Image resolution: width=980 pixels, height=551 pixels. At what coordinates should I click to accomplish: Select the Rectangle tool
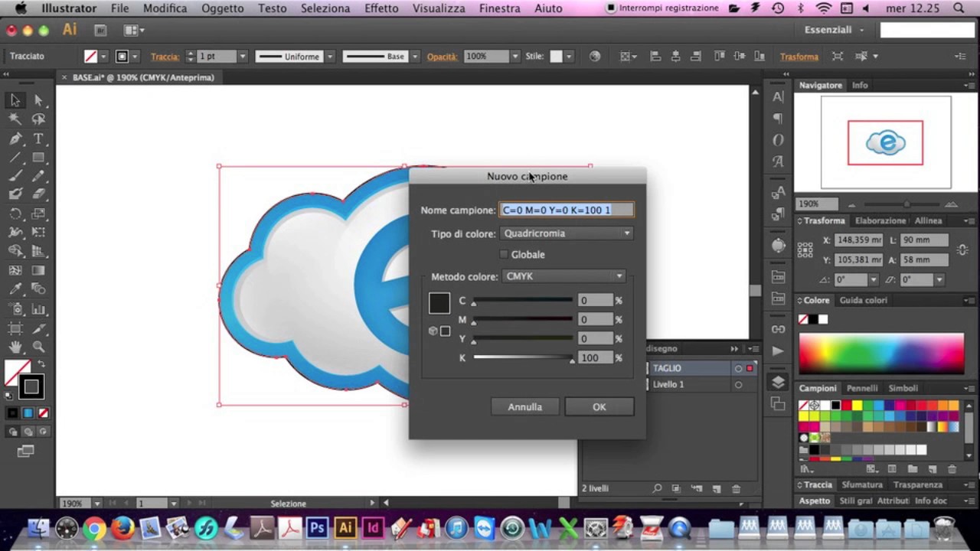(x=38, y=158)
